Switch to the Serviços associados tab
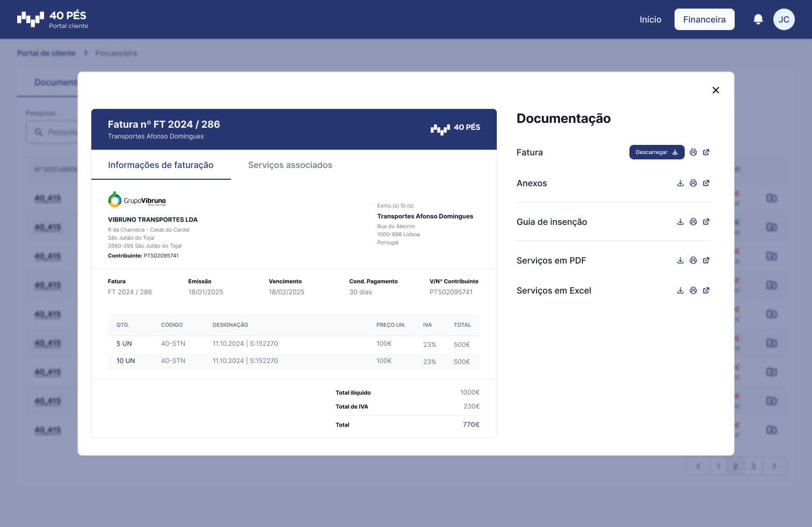Image resolution: width=812 pixels, height=527 pixels. [290, 165]
